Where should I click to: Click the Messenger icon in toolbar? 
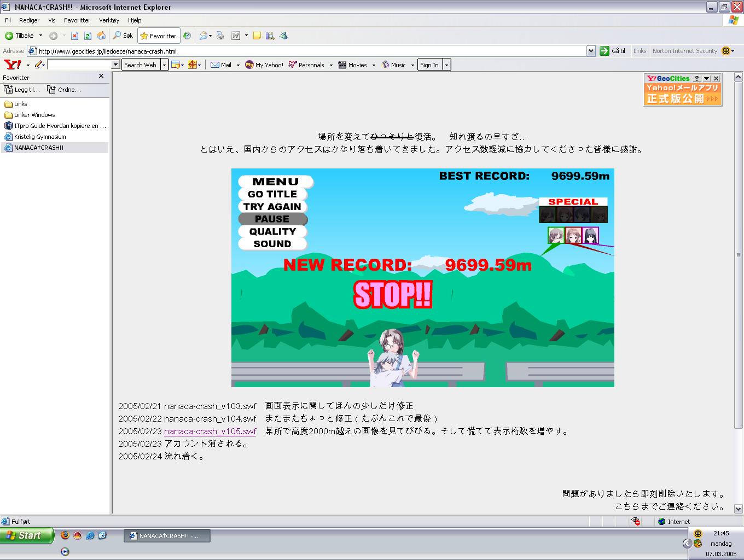(x=283, y=36)
